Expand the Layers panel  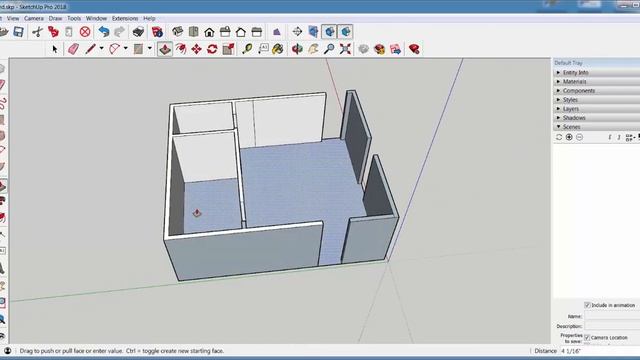pyautogui.click(x=597, y=109)
